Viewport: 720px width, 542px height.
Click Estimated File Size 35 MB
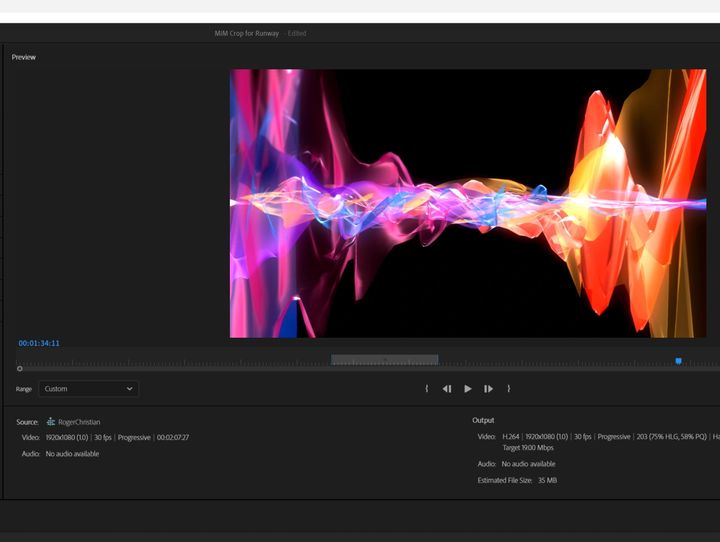tap(517, 480)
